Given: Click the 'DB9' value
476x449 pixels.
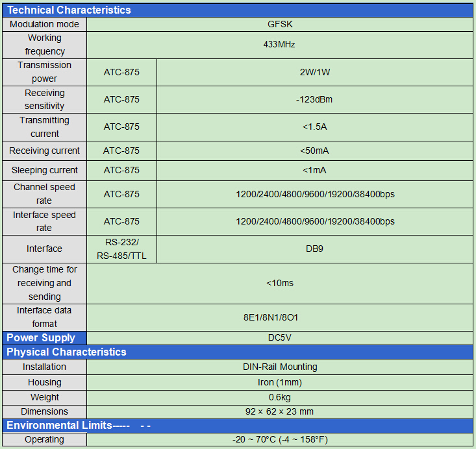Looking at the screenshot, I should (314, 249).
